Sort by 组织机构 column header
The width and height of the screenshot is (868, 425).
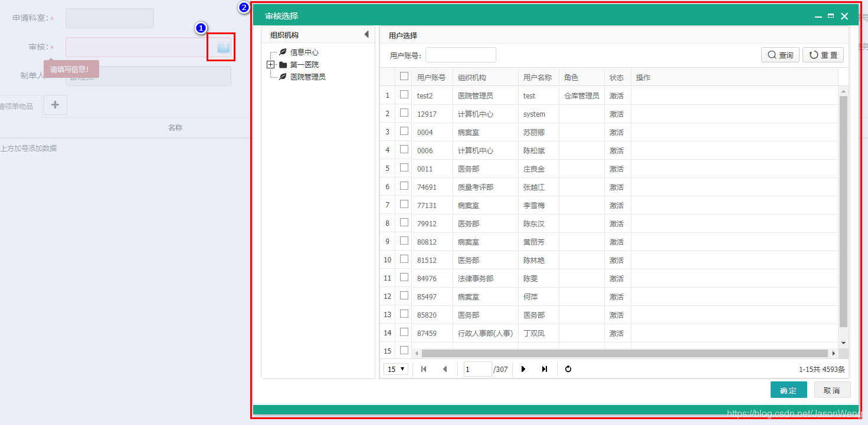point(472,77)
